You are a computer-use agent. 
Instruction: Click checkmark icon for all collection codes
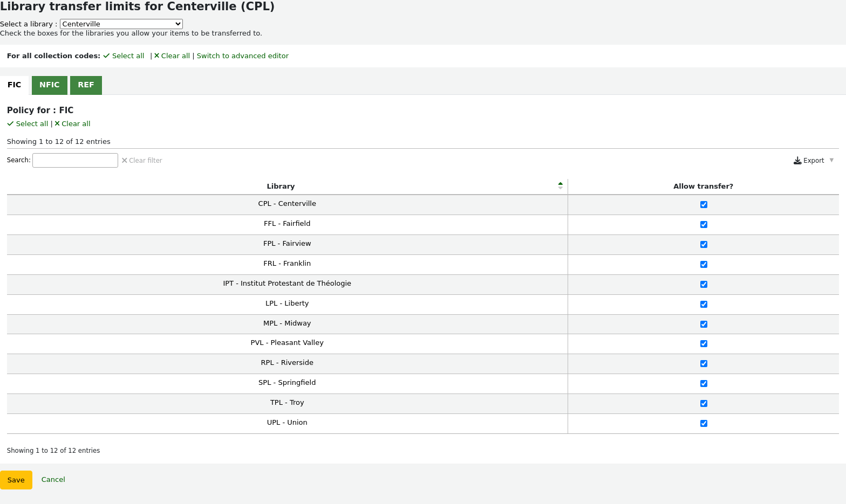point(106,56)
